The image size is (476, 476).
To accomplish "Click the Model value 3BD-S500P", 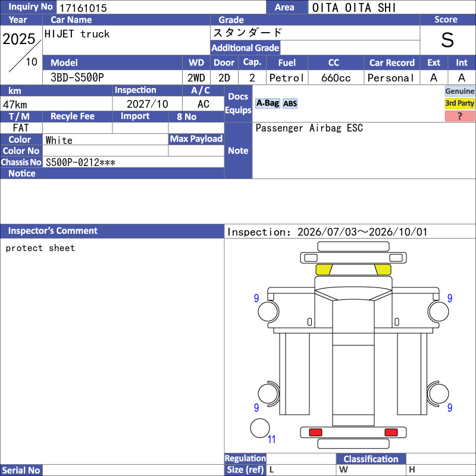I will click(x=77, y=78).
